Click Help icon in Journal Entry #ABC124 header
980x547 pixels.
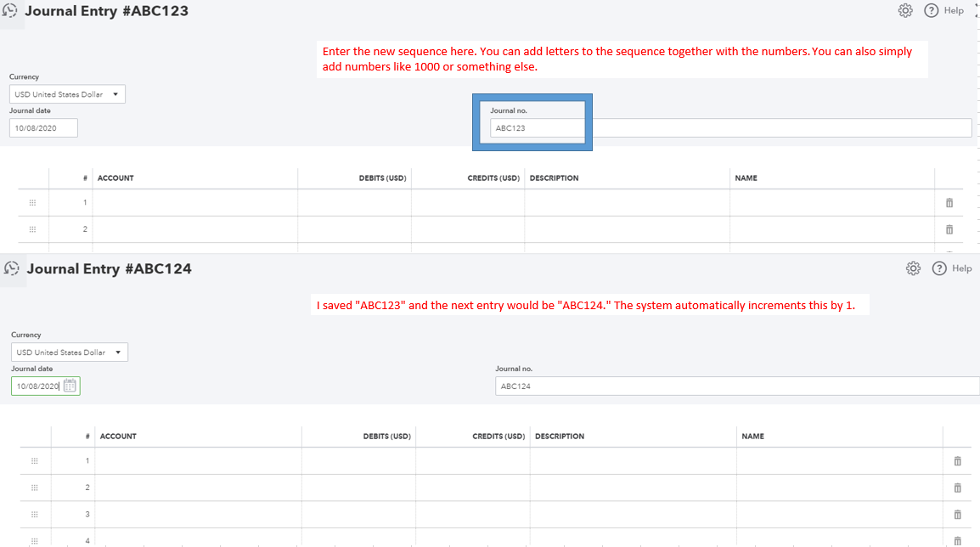(x=939, y=268)
